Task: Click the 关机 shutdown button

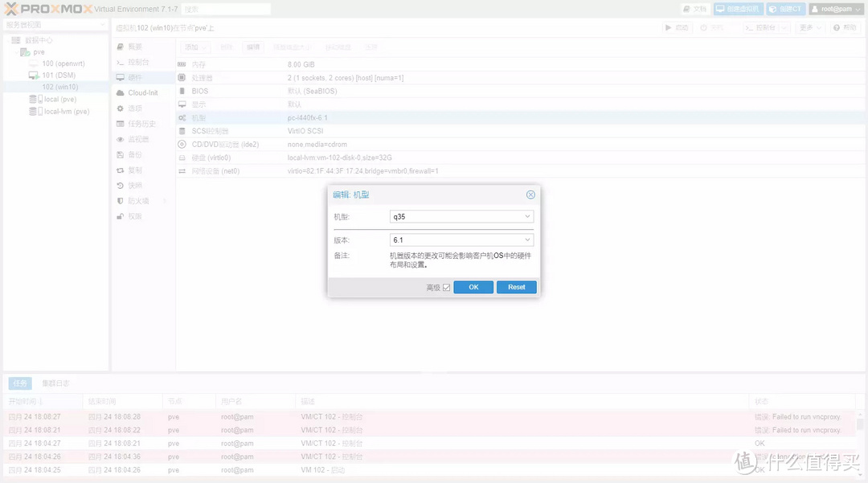Action: pyautogui.click(x=712, y=27)
